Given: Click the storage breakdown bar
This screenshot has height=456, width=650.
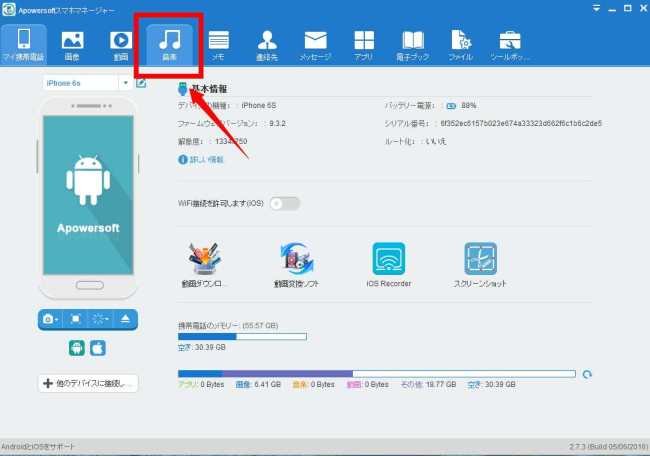Looking at the screenshot, I should coord(377,374).
